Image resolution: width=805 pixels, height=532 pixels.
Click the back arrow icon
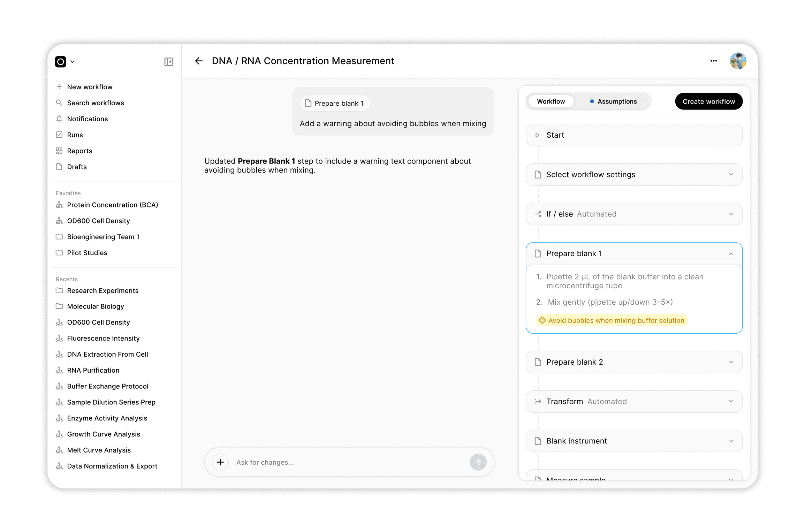click(199, 61)
